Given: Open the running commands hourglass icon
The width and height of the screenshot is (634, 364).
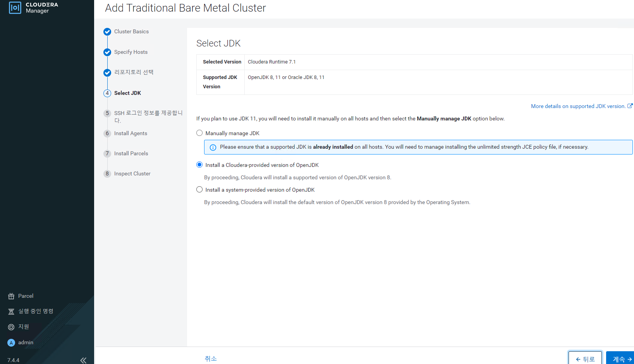Looking at the screenshot, I should coord(11,311).
